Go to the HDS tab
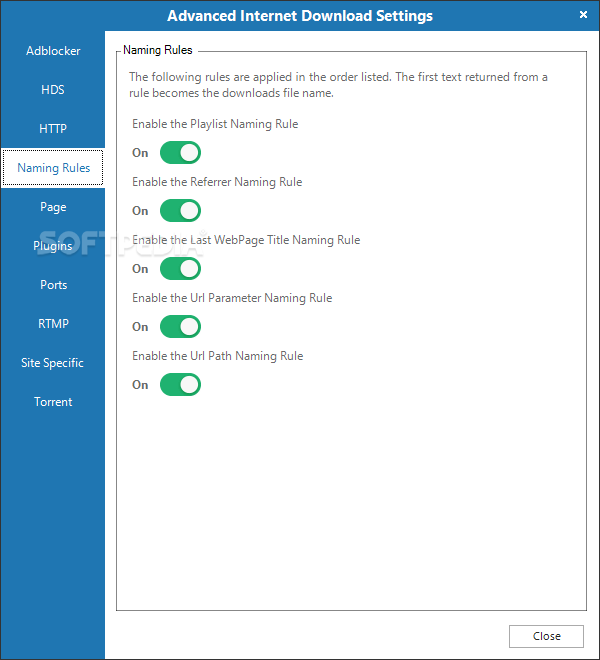Viewport: 600px width, 660px height. (53, 90)
